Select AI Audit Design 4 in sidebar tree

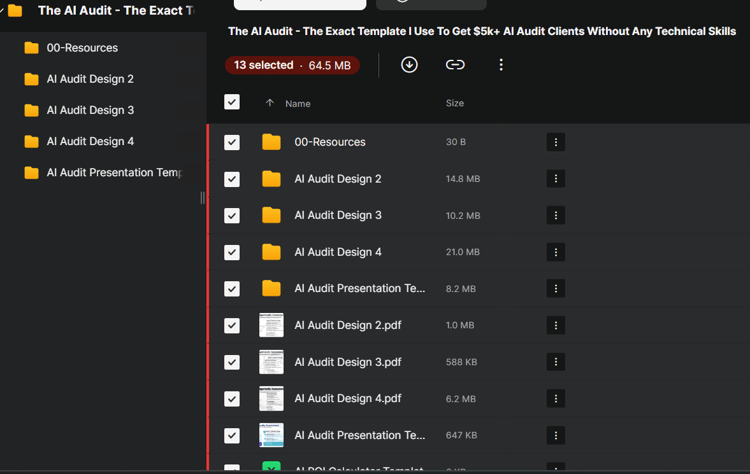coord(90,141)
